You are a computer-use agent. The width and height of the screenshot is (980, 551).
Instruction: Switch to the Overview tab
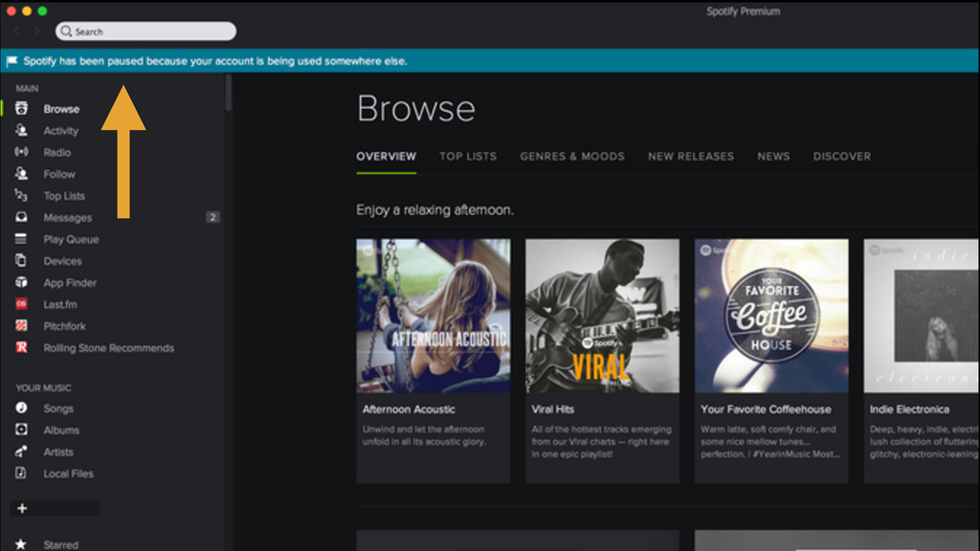pyautogui.click(x=387, y=156)
